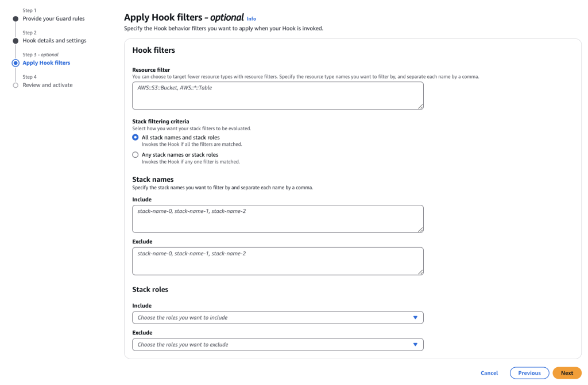
Task: Open the Hook details and settings step
Action: (x=55, y=40)
